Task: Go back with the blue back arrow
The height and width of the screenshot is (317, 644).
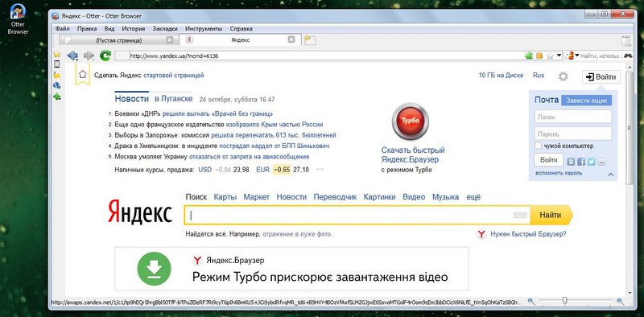Action: point(72,56)
